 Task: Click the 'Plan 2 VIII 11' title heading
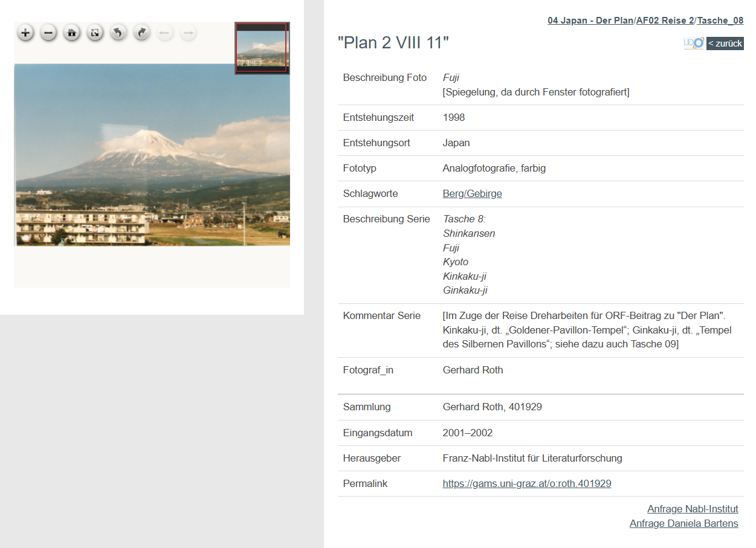(x=393, y=44)
